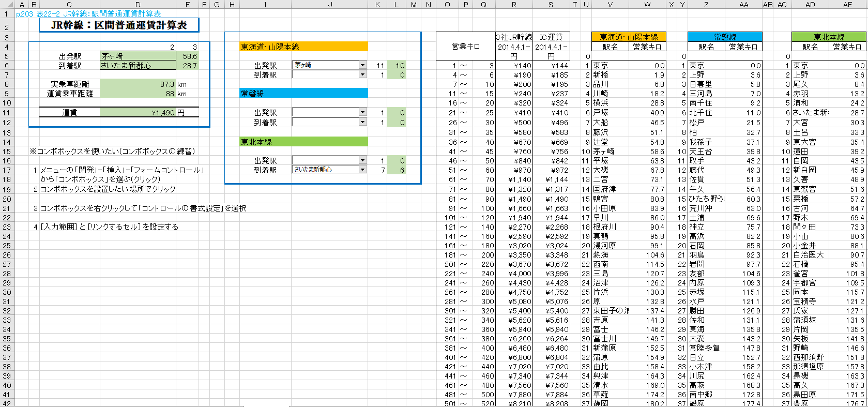Image resolution: width=868 pixels, height=407 pixels.
Task: Select the 運賃 result cell ¥1,490 in column D
Action: [138, 112]
